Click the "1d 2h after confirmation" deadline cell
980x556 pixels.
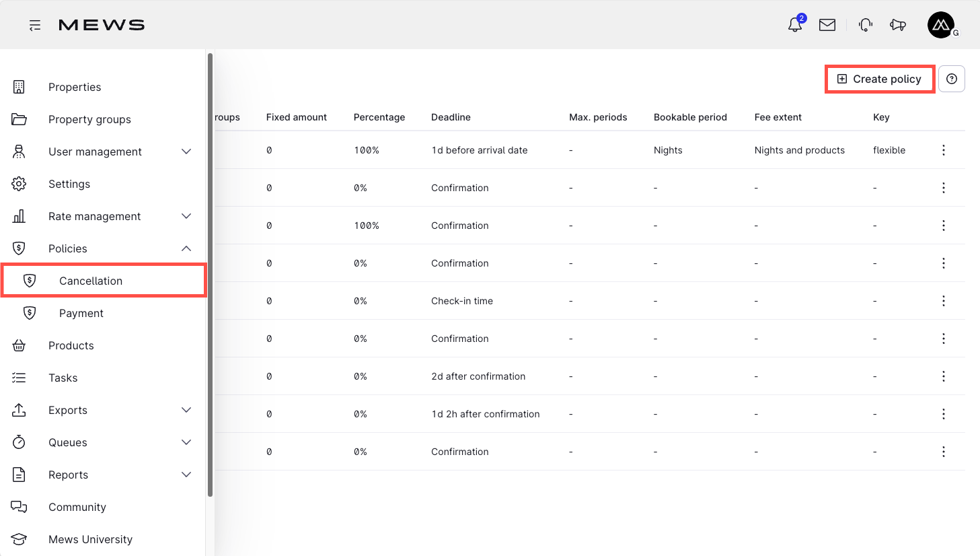coord(486,414)
